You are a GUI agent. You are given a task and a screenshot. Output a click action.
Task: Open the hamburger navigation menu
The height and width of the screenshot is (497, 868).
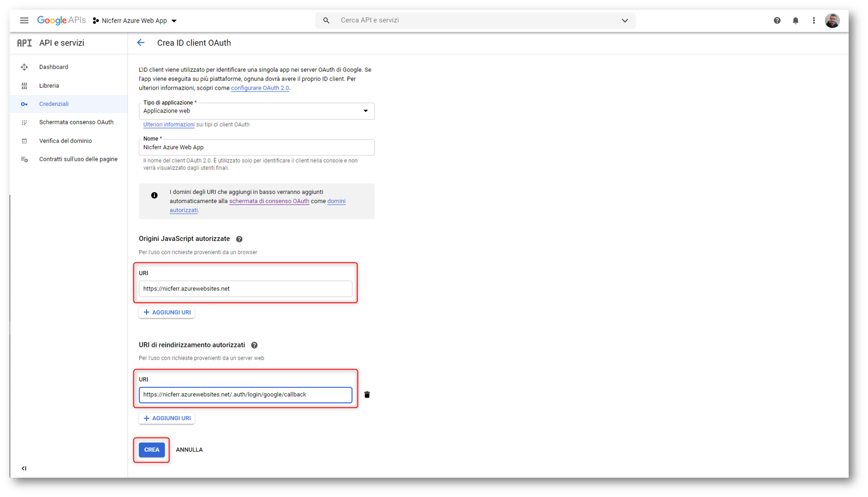pos(24,20)
